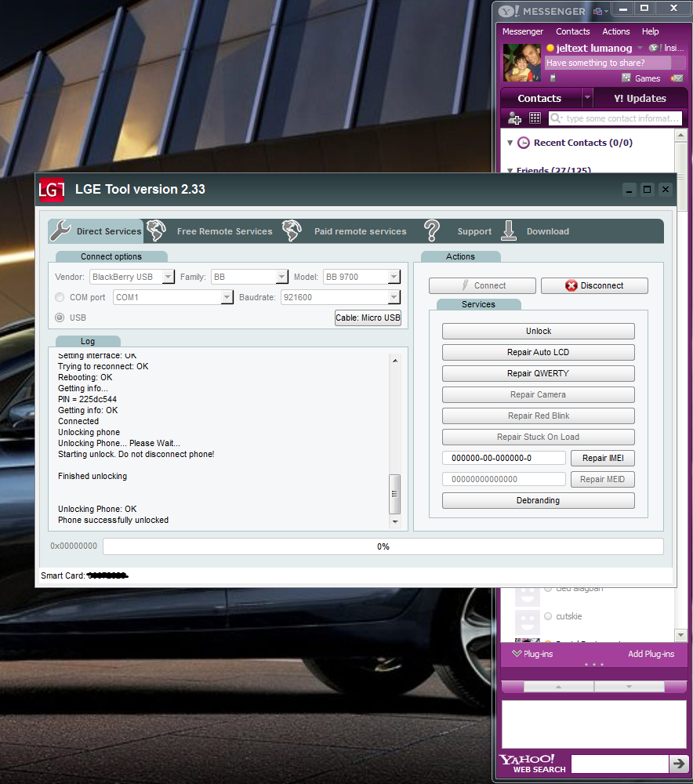Open status dropdown beside jeltext lumanog
Image resolution: width=693 pixels, height=784 pixels.
pos(640,48)
